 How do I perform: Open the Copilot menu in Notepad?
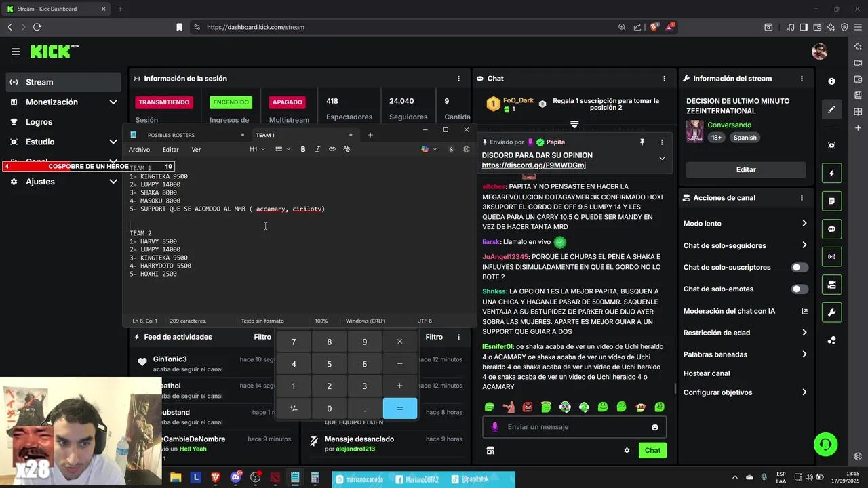(429, 149)
